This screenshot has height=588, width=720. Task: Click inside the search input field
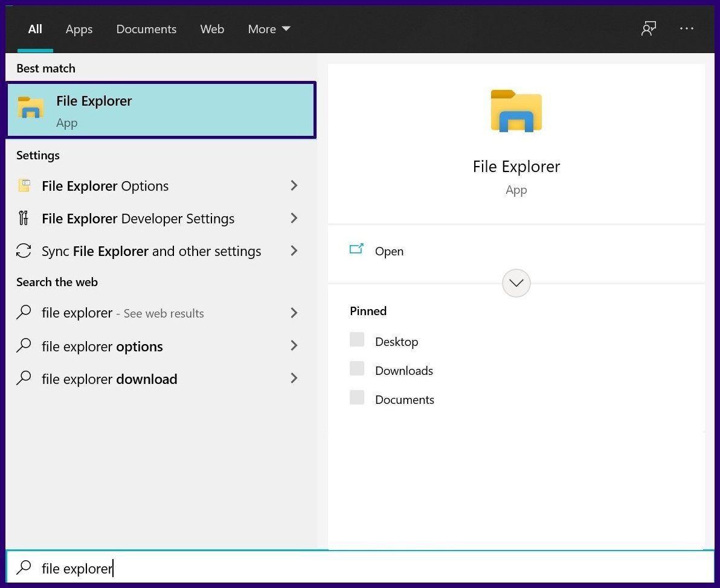pyautogui.click(x=181, y=567)
